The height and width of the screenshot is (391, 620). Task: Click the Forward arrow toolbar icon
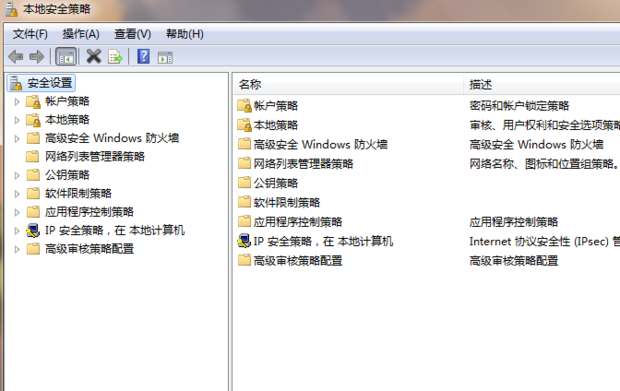coord(37,57)
